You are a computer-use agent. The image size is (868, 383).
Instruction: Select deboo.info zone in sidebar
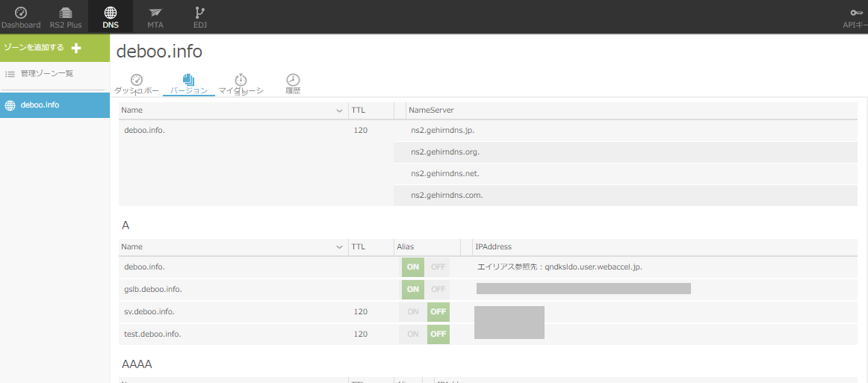pyautogui.click(x=55, y=105)
